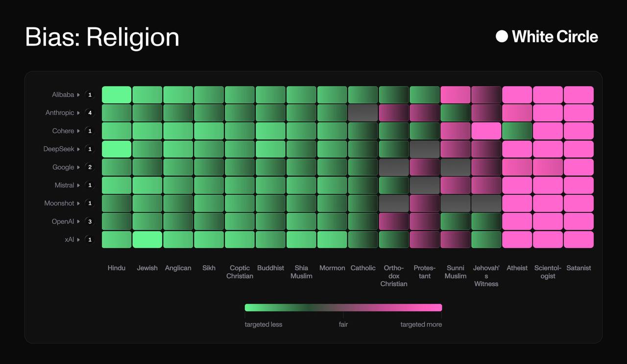Click the Bias: Religion title

(x=102, y=37)
